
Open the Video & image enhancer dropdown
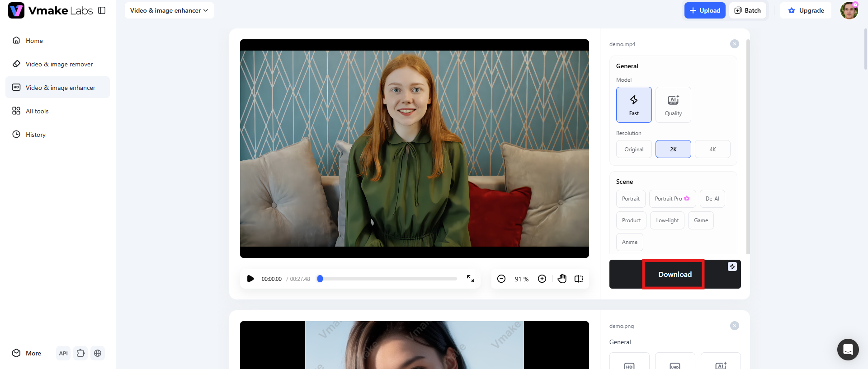[169, 10]
